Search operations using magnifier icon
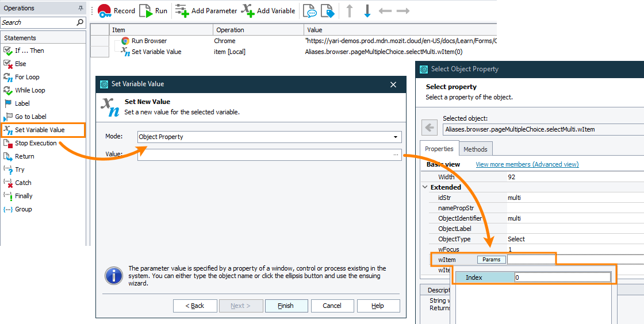This screenshot has height=324, width=644. pyautogui.click(x=80, y=22)
